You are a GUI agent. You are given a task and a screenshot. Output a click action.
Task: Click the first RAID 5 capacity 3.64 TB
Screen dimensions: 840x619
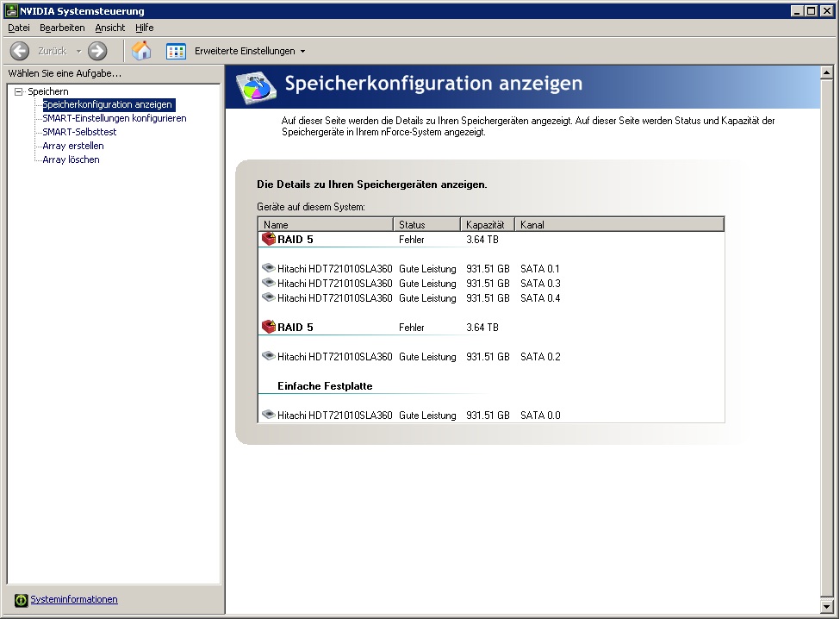point(482,240)
